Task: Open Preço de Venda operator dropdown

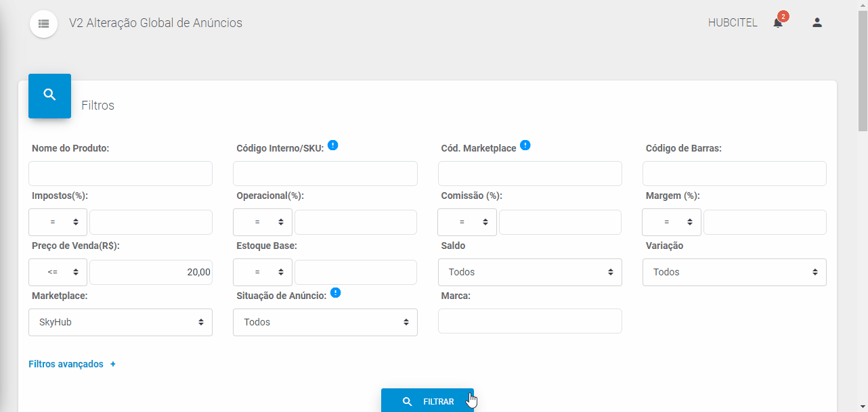Action: (58, 272)
